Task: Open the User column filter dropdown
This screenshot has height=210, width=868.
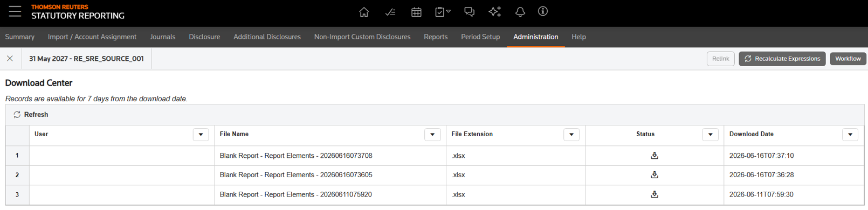Action: [201, 135]
